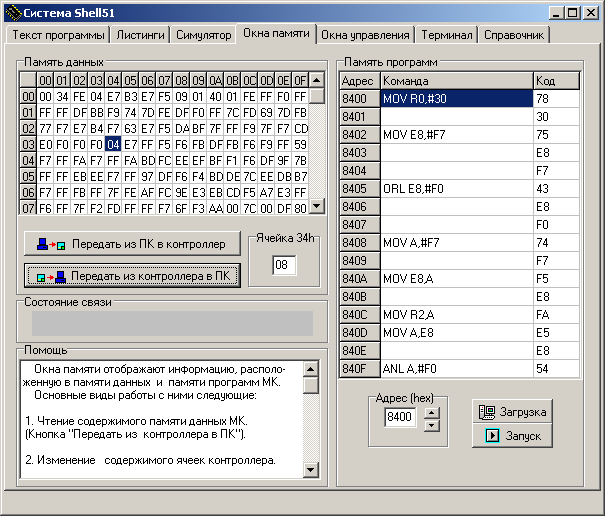Screen dimensions: 606x517
Task: Select data cell 34 in row 00
Action: (x=62, y=97)
